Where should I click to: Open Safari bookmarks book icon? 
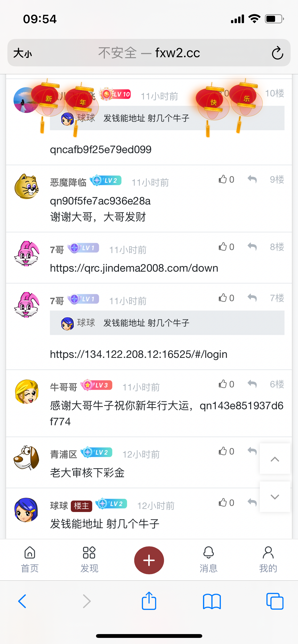212,602
